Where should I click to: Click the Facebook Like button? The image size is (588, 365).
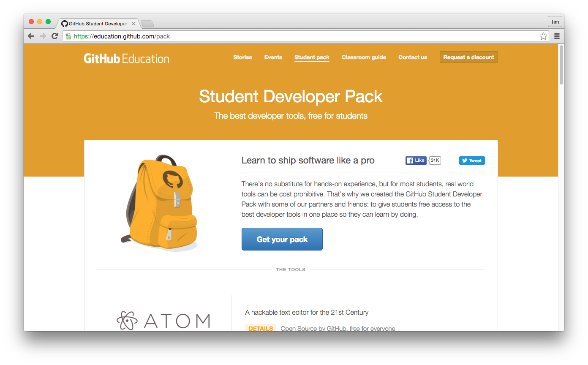pos(416,161)
